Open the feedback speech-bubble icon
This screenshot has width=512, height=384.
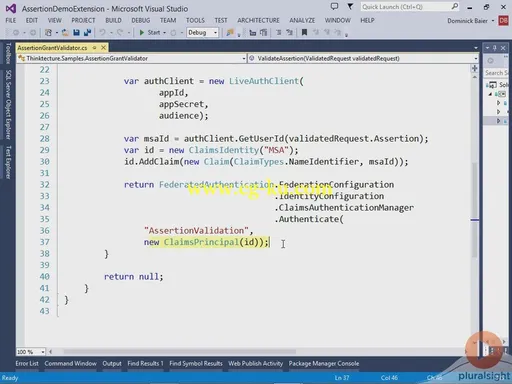click(334, 6)
